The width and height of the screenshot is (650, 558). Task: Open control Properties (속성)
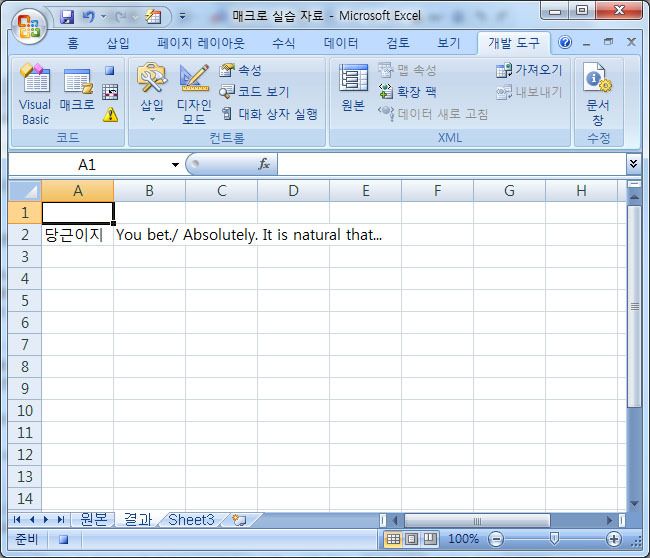point(240,70)
